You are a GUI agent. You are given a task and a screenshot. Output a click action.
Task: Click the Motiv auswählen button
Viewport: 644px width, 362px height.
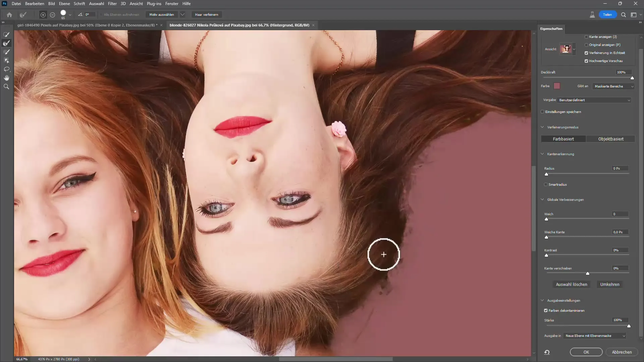pos(162,15)
